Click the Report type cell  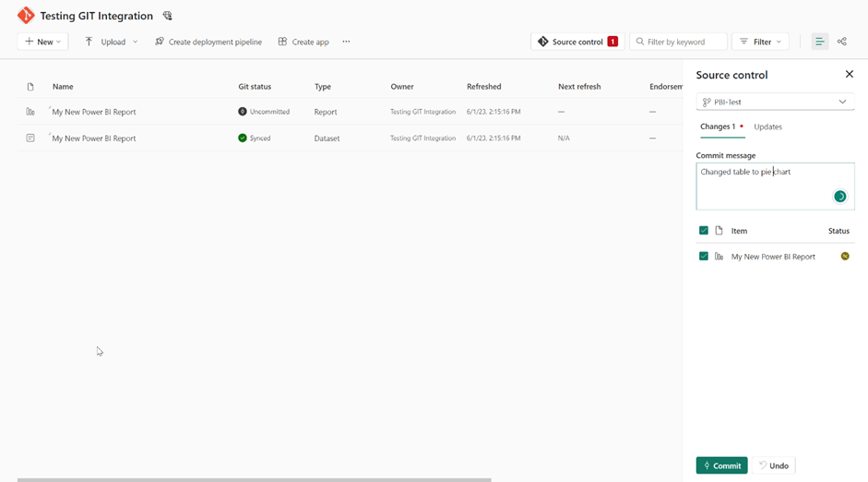pyautogui.click(x=326, y=112)
